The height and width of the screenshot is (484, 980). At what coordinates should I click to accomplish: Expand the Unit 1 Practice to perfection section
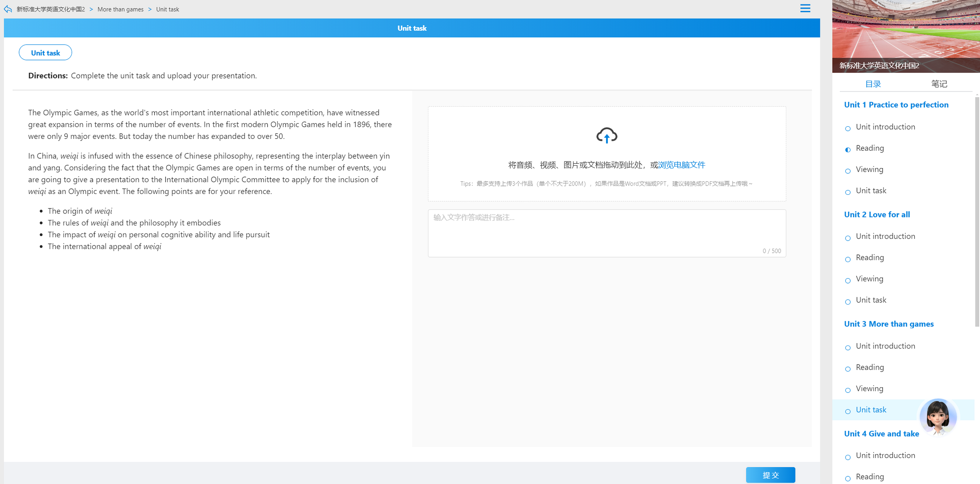click(x=896, y=105)
